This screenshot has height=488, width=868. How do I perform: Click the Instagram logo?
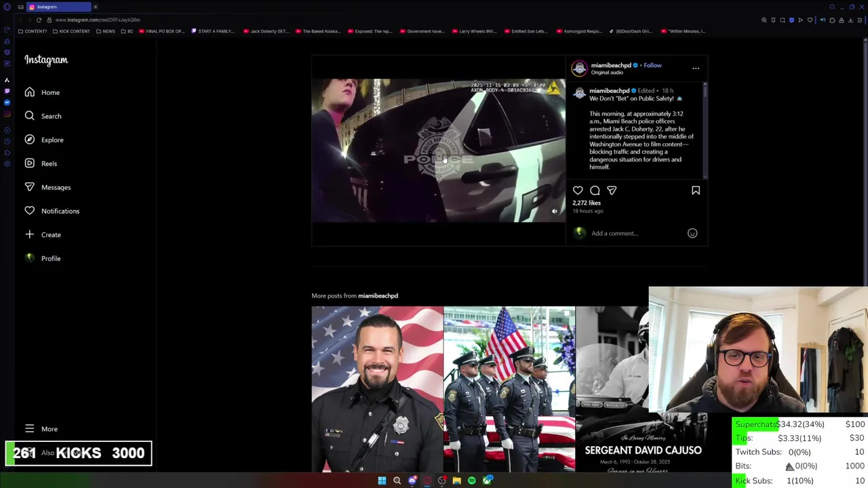[46, 60]
